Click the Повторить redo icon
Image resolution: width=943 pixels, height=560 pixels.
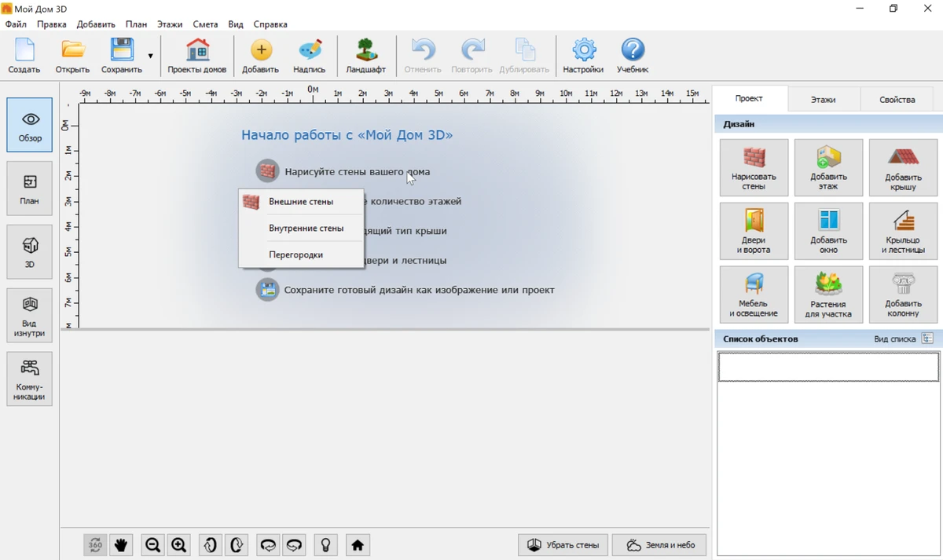pos(472,55)
